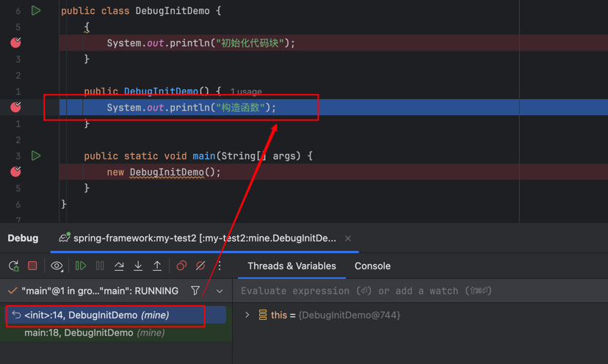Select the main:18 stack frame
Screen dimensions: 608x364
pos(94,332)
